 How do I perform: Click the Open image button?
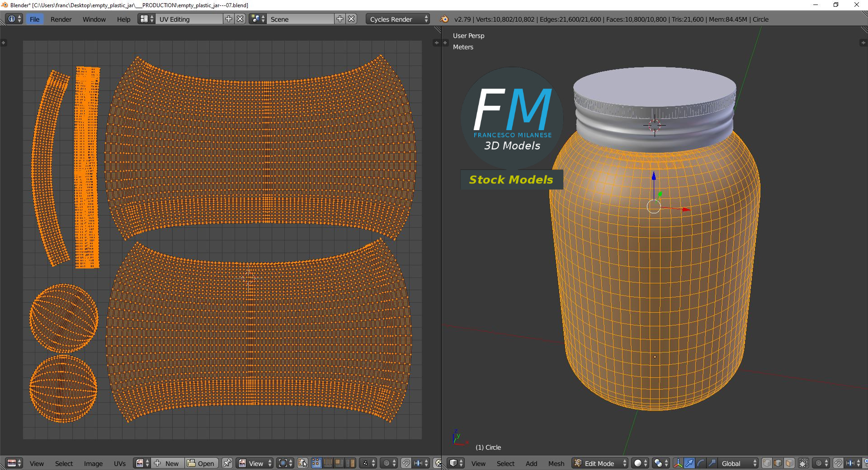[x=201, y=463]
